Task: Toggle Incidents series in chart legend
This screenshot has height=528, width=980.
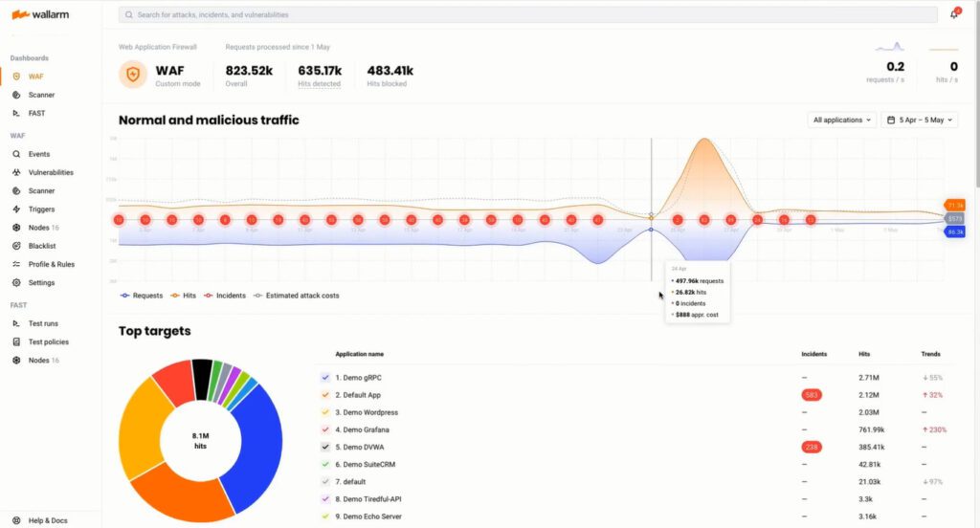Action: click(224, 296)
